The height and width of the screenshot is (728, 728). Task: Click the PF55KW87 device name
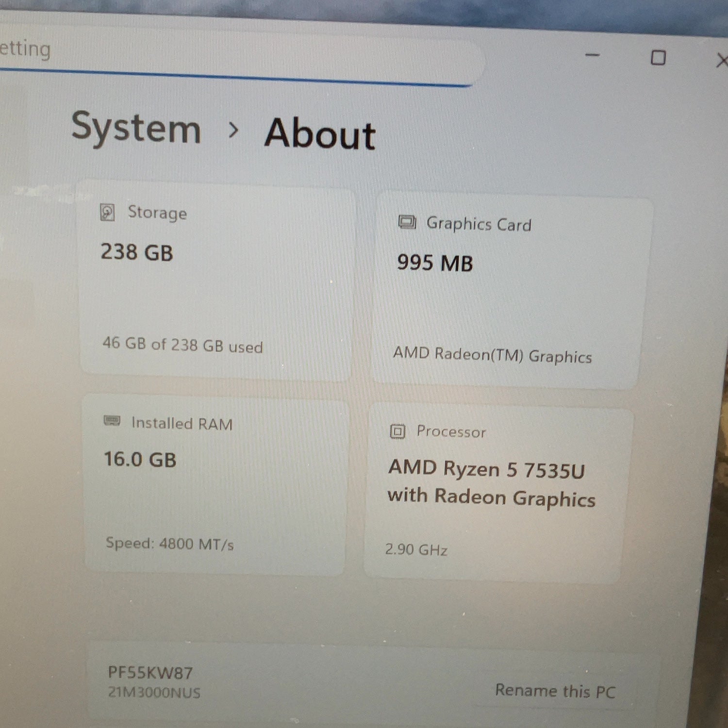pyautogui.click(x=150, y=673)
